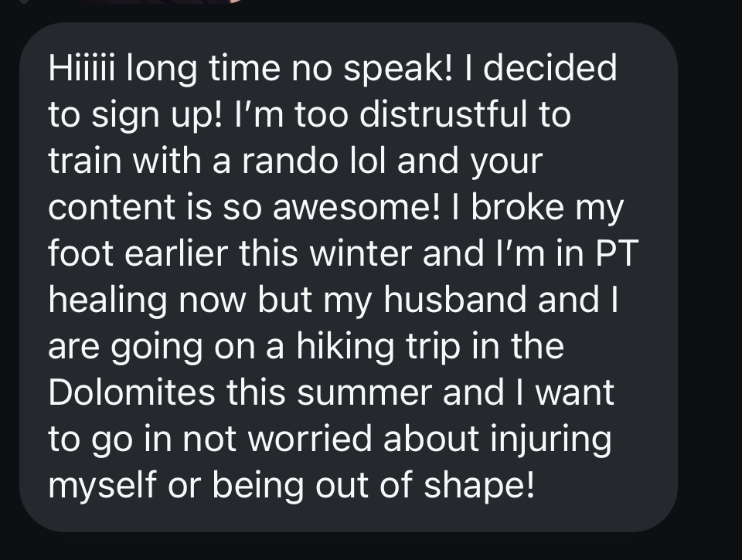Click the received message bubble
Image resolution: width=742 pixels, height=560 pixels.
tap(348, 278)
